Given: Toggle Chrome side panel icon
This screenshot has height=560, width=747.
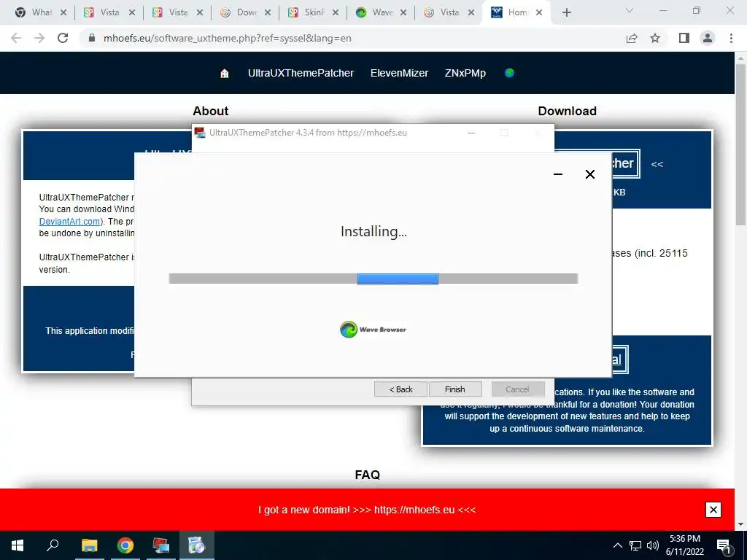Looking at the screenshot, I should pyautogui.click(x=684, y=38).
